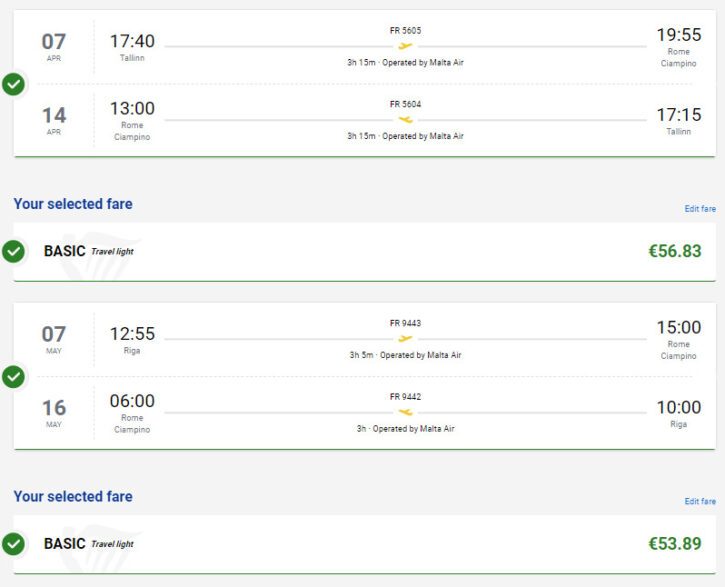Viewport: 725px width, 587px height.
Task: Toggle checkmark on the €53.89 BASIC fare
Action: 13,544
